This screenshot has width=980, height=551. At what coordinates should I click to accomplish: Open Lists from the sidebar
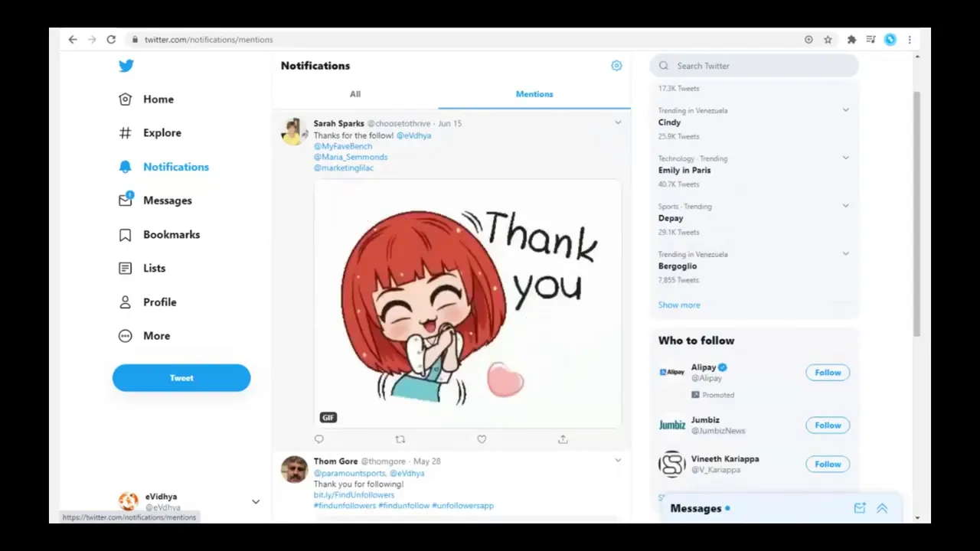pyautogui.click(x=154, y=269)
